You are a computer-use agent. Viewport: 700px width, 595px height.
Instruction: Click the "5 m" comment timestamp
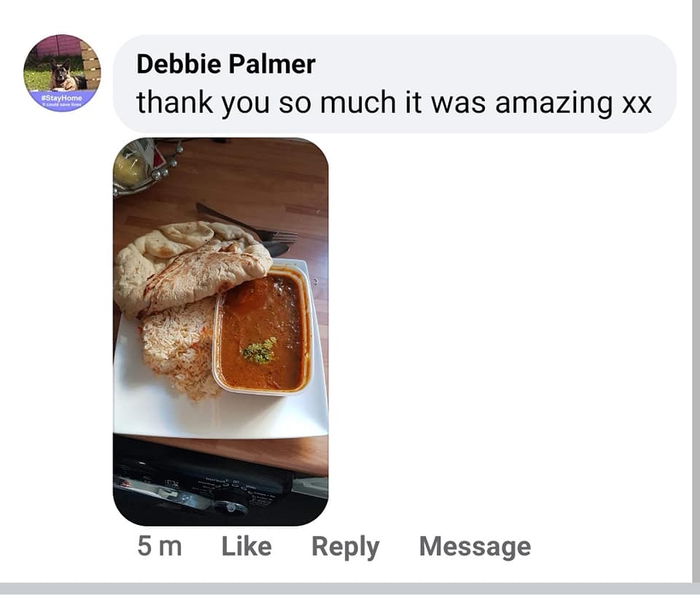(160, 546)
